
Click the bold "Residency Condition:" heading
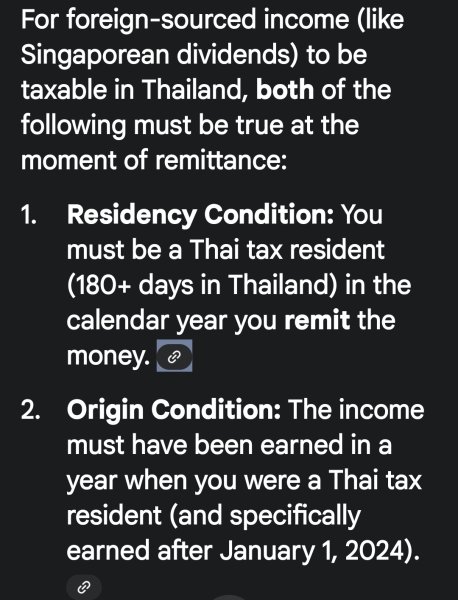click(200, 215)
